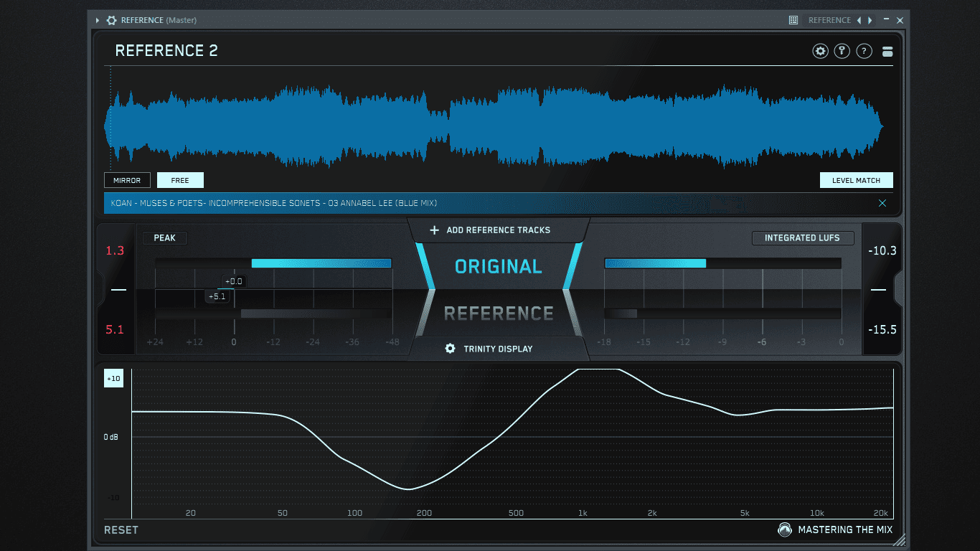Open the settings gear in plugin header
980x551 pixels.
click(x=820, y=51)
